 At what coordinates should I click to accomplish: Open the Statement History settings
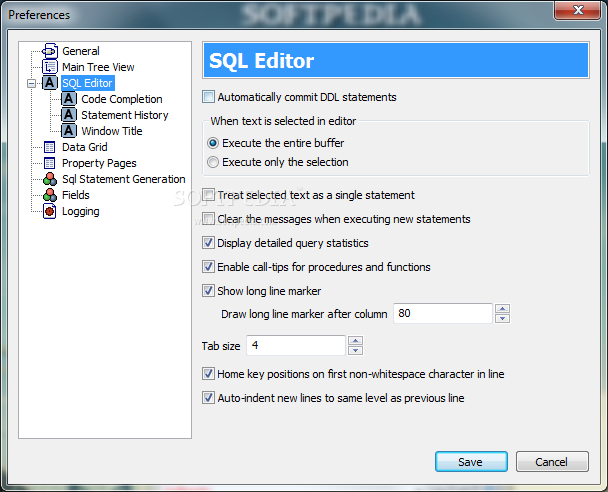click(x=125, y=115)
